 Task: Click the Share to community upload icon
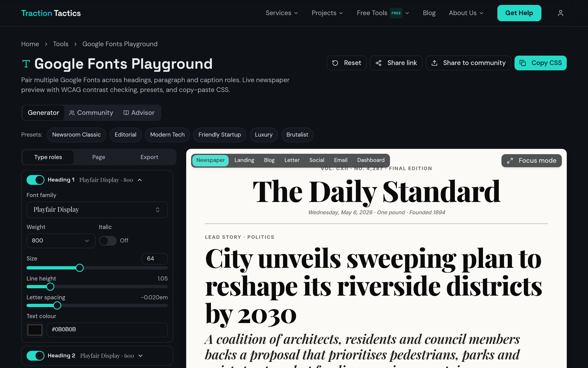[x=434, y=63]
